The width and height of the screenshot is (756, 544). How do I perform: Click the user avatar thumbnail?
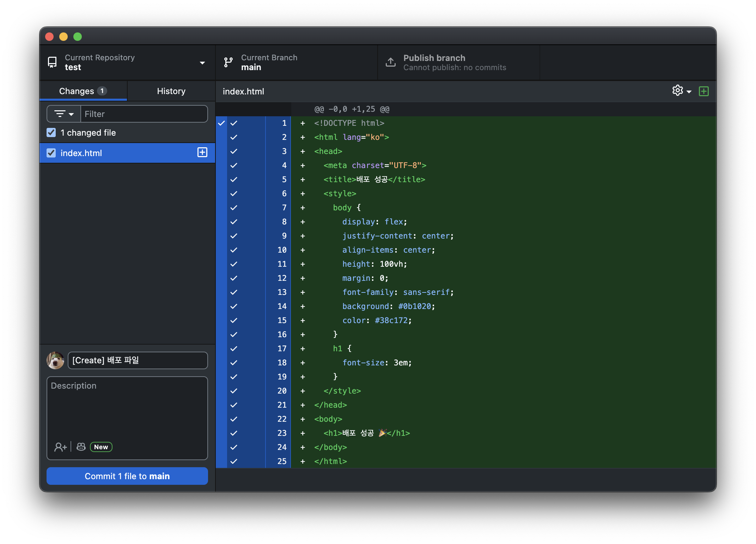(55, 360)
